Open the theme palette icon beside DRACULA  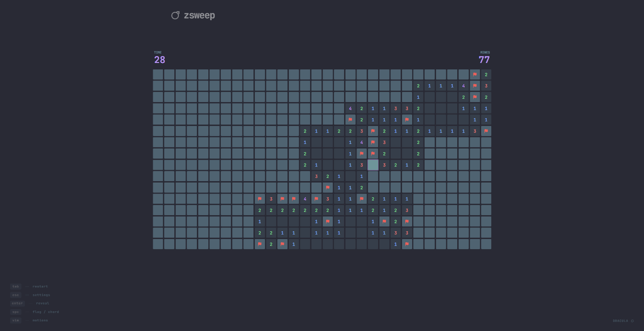(x=632, y=321)
